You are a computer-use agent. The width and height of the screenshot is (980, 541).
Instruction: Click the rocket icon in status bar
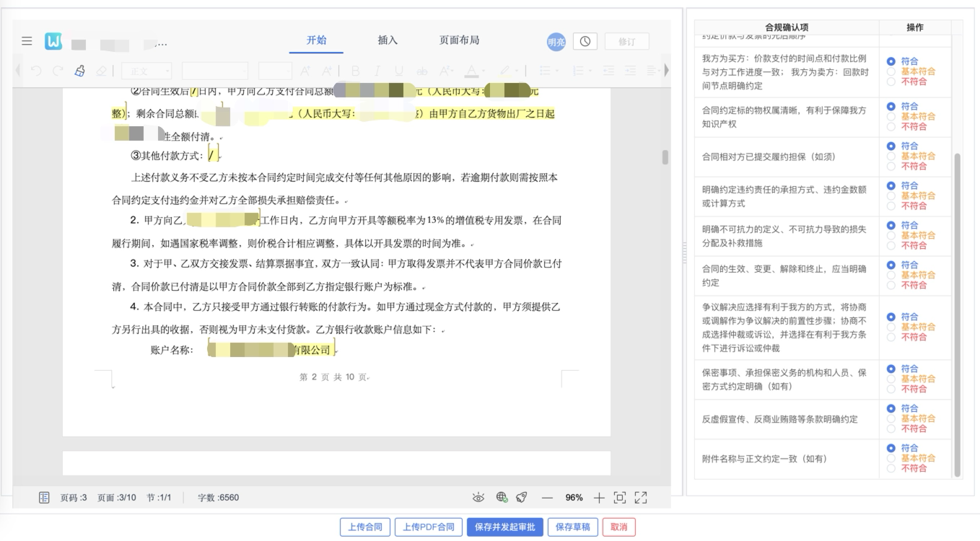click(x=522, y=497)
